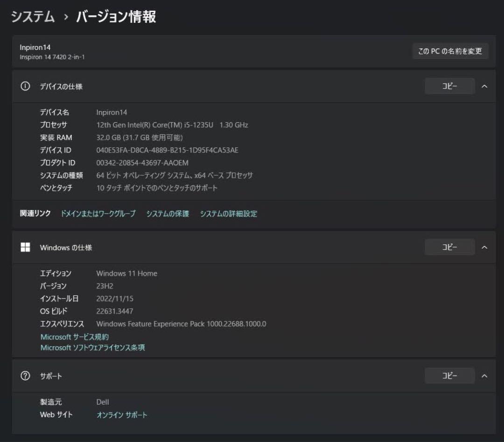504x442 pixels.
Task: Click the Inpiron14 device name heading
Action: pos(35,47)
